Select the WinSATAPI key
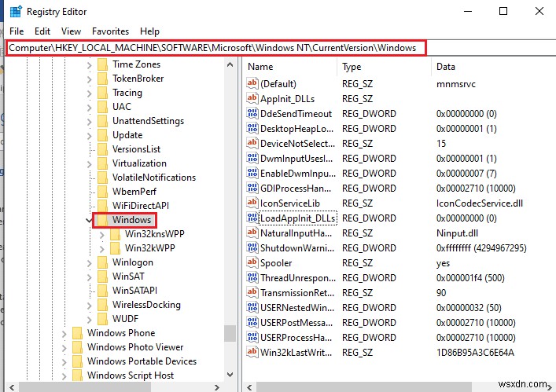Image resolution: width=556 pixels, height=392 pixels. coord(134,291)
